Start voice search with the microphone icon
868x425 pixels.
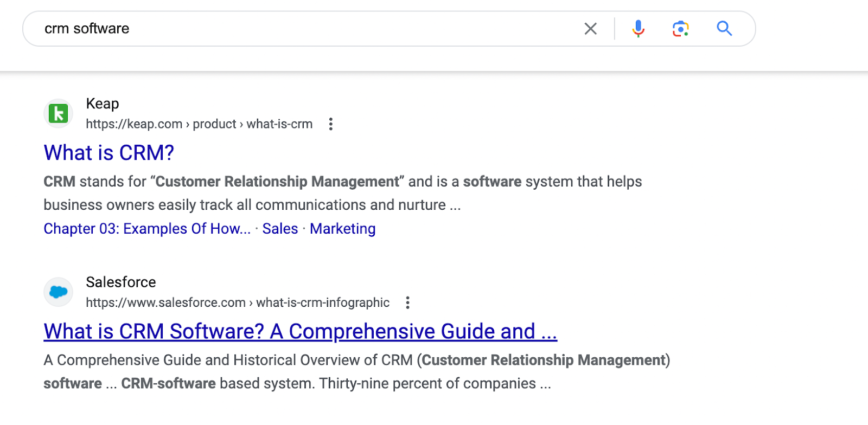coord(639,29)
